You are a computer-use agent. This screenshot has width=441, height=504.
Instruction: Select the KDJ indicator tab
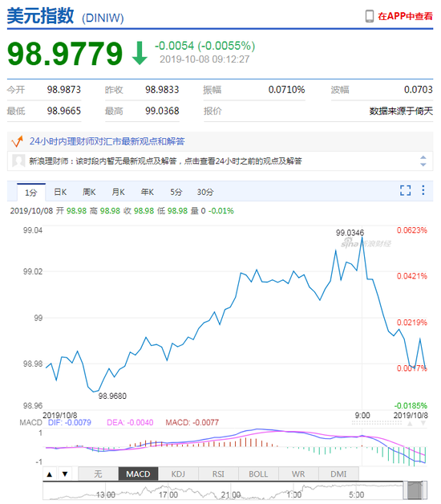pyautogui.click(x=178, y=474)
